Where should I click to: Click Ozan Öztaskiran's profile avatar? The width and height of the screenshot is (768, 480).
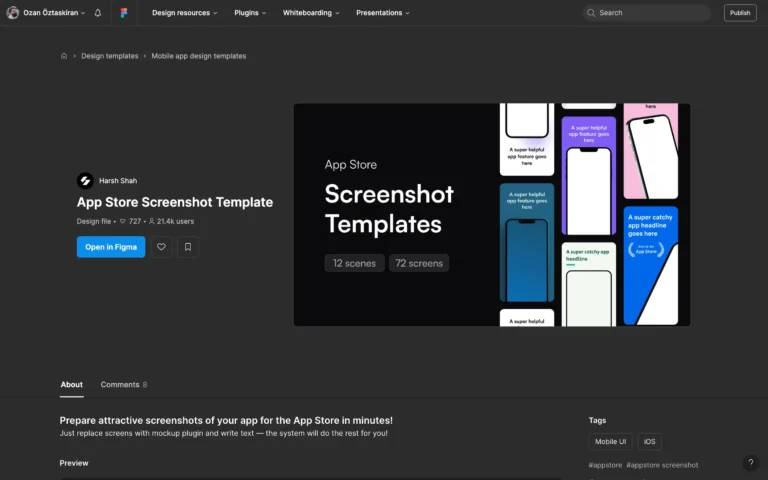[13, 13]
